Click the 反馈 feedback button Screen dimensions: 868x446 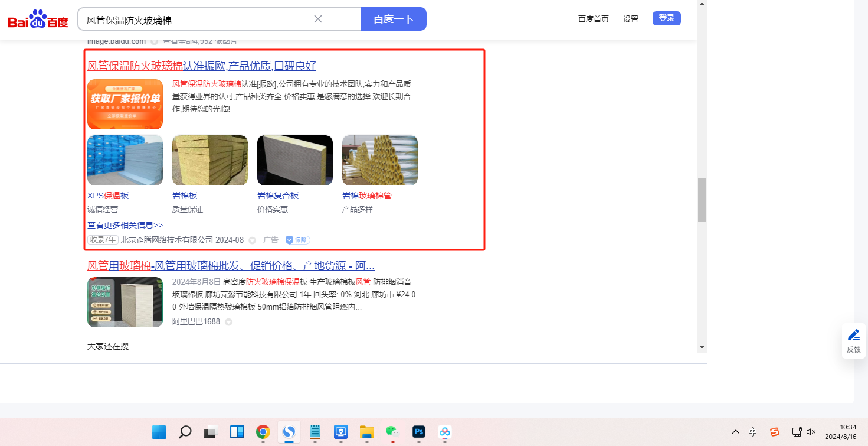tap(854, 341)
